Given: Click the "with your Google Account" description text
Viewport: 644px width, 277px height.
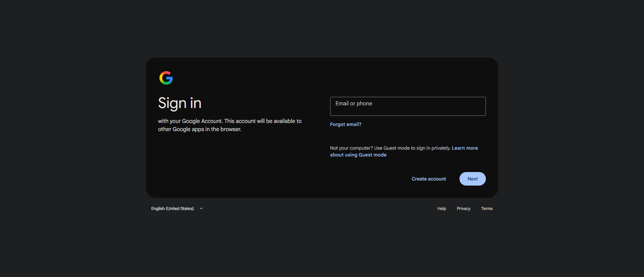Looking at the screenshot, I should pyautogui.click(x=230, y=125).
